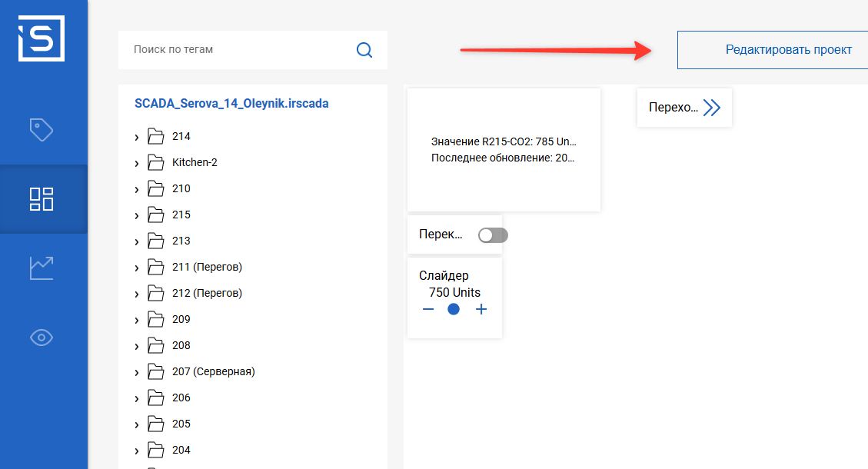Expand the 214 folder arrow

(137, 138)
